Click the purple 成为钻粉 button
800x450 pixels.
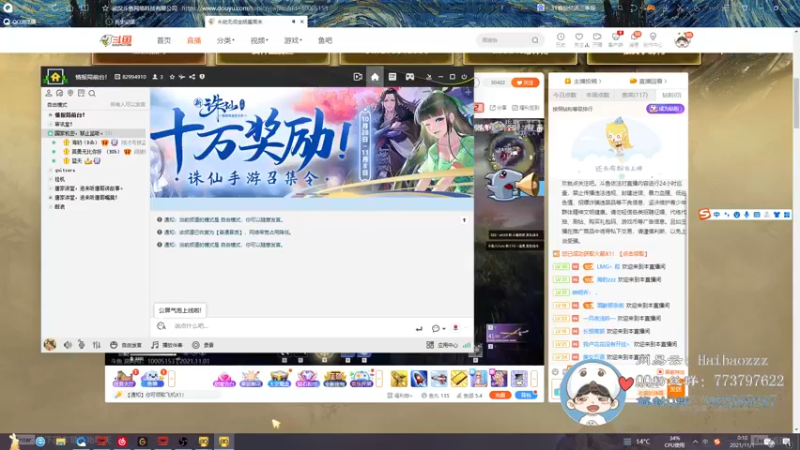[665, 109]
